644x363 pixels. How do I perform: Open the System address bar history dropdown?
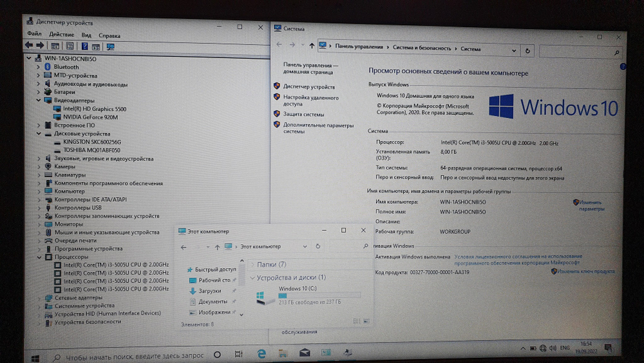(x=514, y=50)
